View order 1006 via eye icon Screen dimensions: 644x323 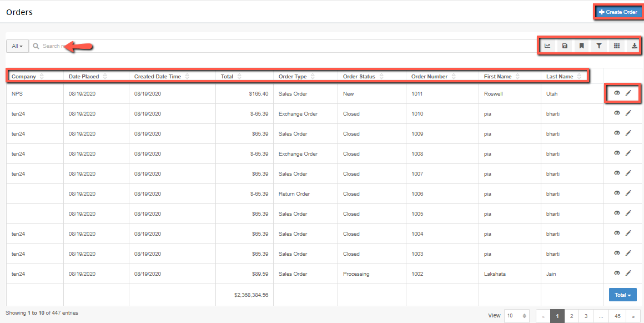(x=617, y=193)
